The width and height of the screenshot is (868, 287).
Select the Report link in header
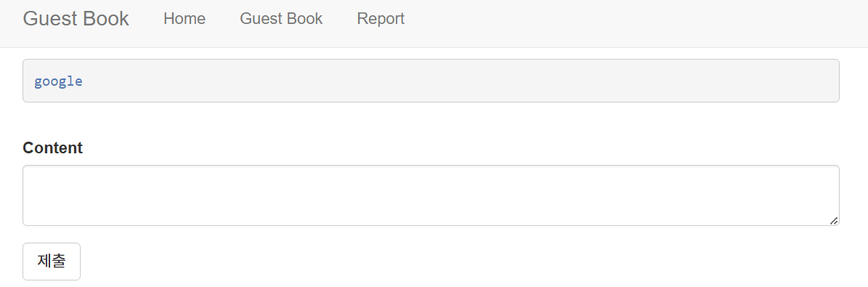pyautogui.click(x=381, y=19)
